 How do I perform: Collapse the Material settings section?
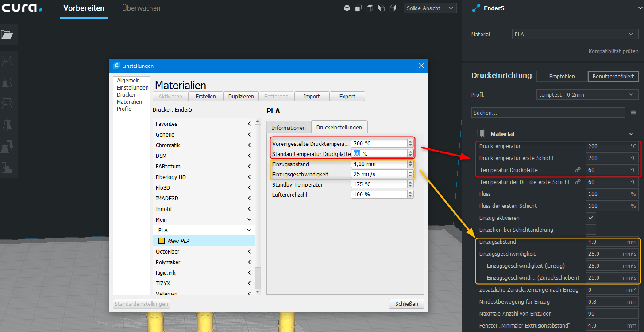click(631, 134)
